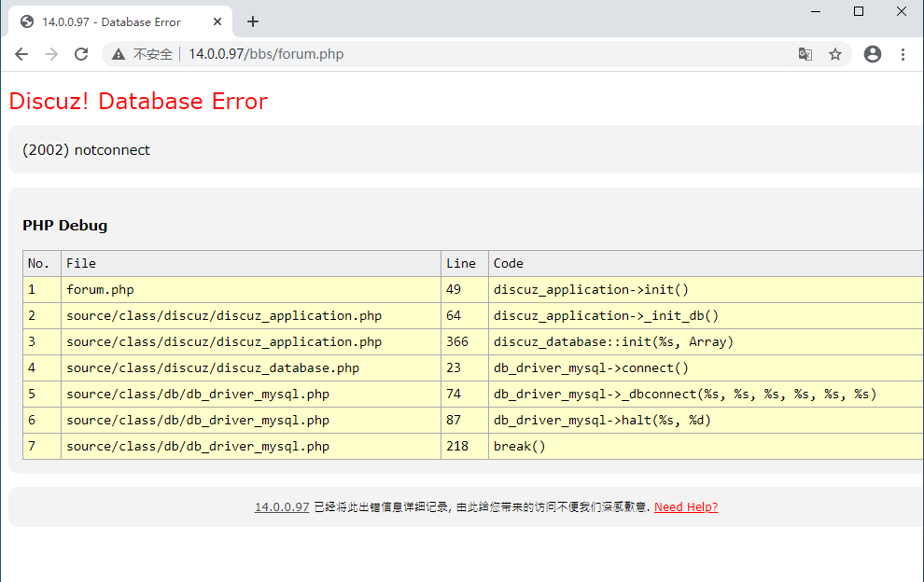Screen dimensions: 924x582
Task: Click the db_driver_mysql->_dbconnect code cell
Action: (706, 395)
